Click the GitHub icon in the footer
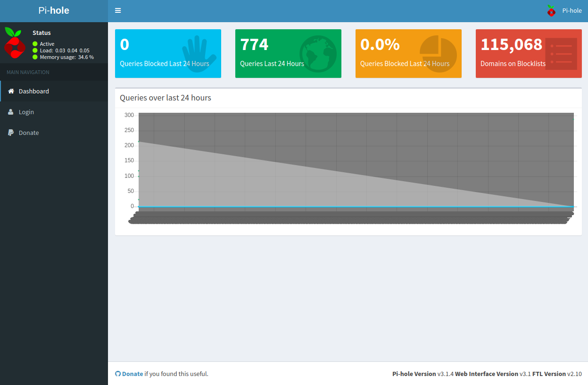The width and height of the screenshot is (588, 385). [118, 374]
